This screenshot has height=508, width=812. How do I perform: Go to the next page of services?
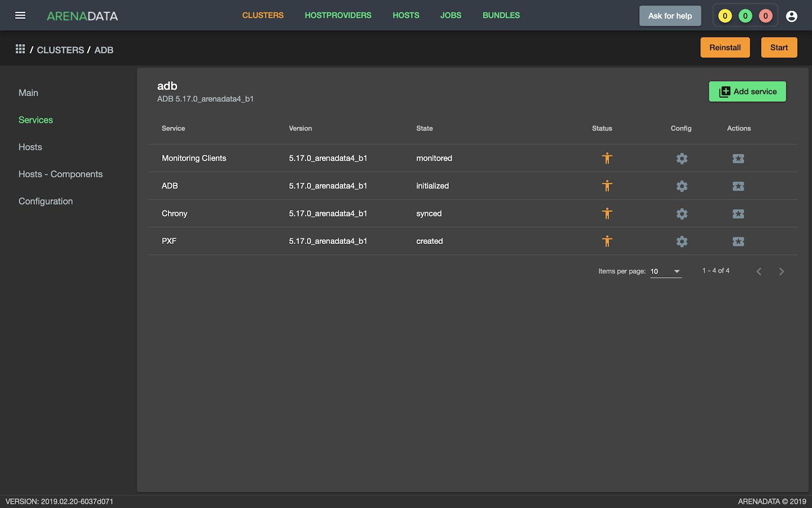[x=781, y=271]
